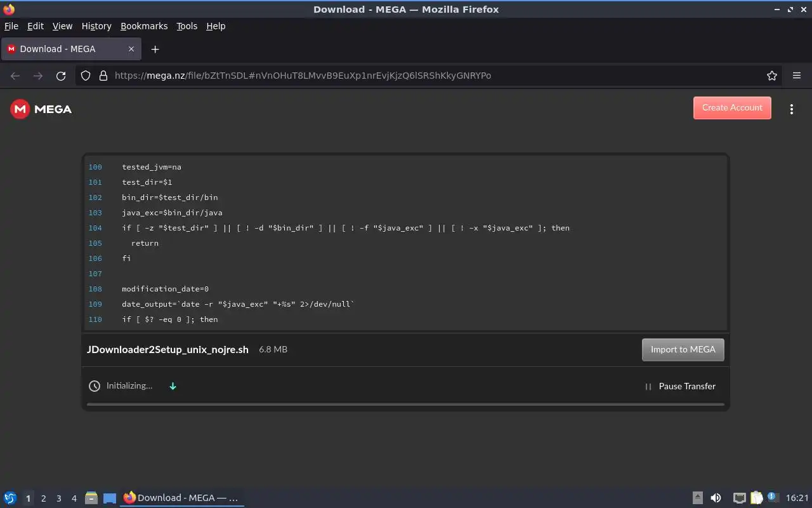This screenshot has height=508, width=812.
Task: Click Import to MEGA
Action: click(683, 350)
